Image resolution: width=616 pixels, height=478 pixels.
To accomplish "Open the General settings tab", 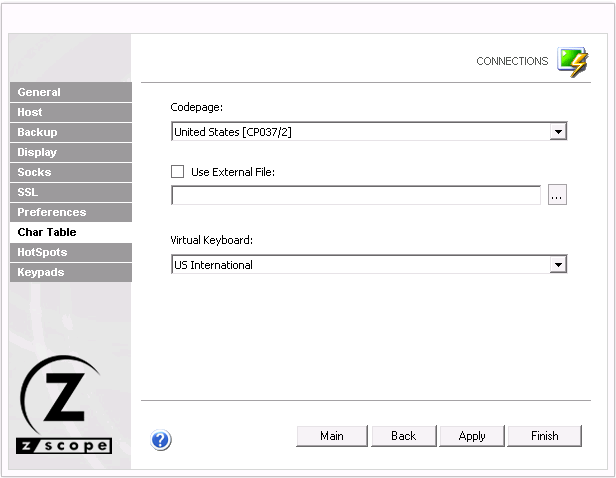I will pos(71,92).
